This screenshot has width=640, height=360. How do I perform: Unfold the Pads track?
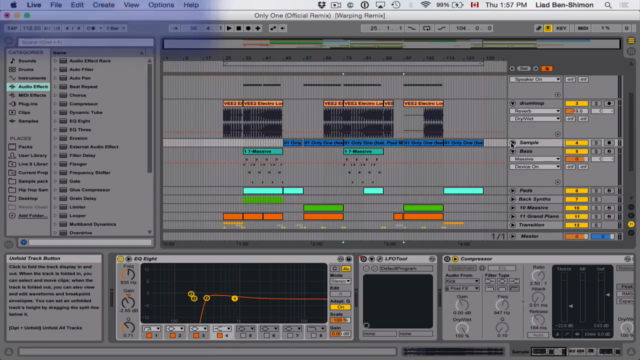[x=513, y=191]
